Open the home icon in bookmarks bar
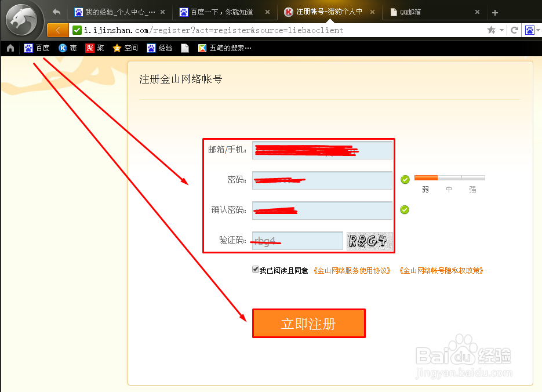 pos(10,48)
